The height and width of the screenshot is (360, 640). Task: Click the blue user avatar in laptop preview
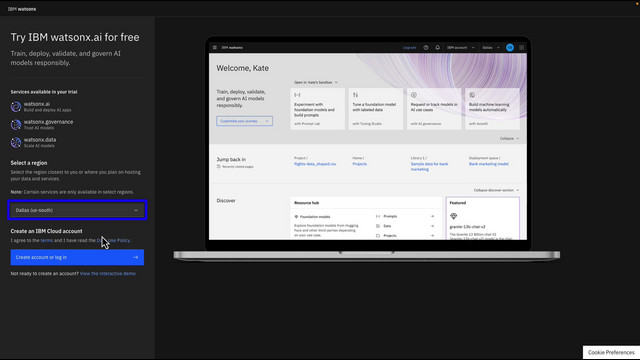coord(510,47)
